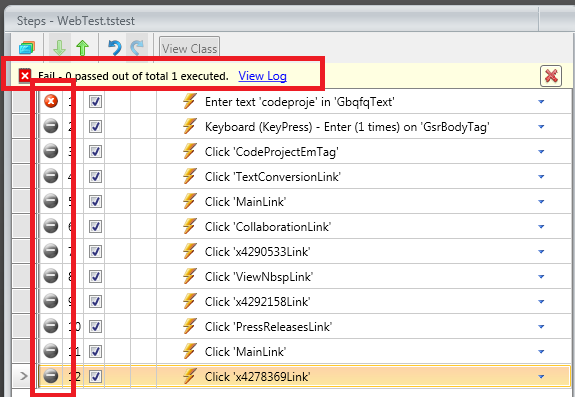The height and width of the screenshot is (397, 575).
Task: Click failed status icon on step 1
Action: pos(51,101)
